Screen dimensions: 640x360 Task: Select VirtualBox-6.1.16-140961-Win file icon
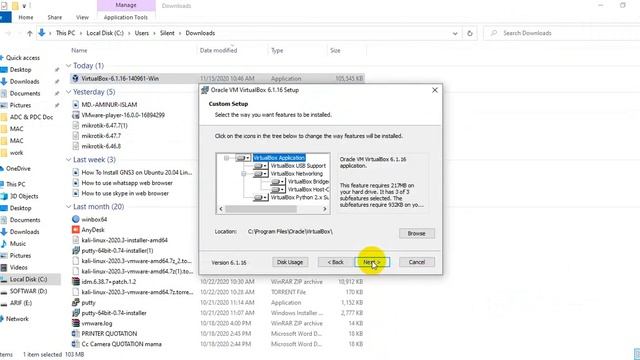[x=76, y=78]
